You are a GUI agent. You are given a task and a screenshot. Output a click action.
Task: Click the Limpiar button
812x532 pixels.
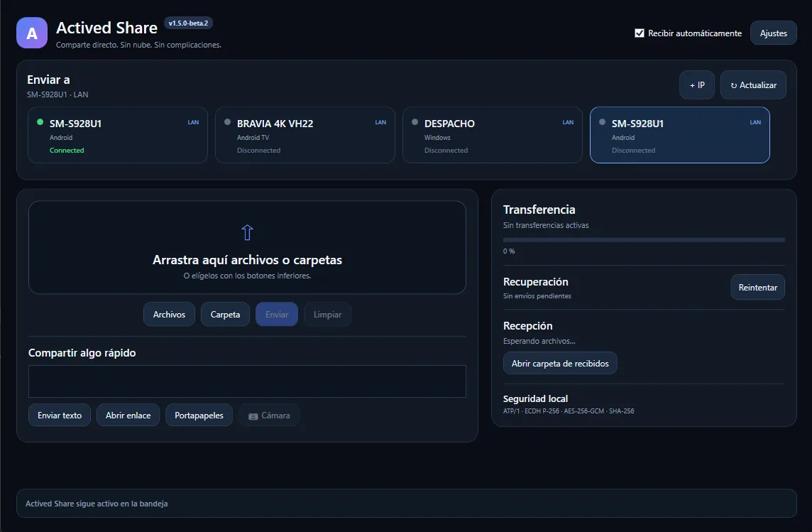point(327,315)
